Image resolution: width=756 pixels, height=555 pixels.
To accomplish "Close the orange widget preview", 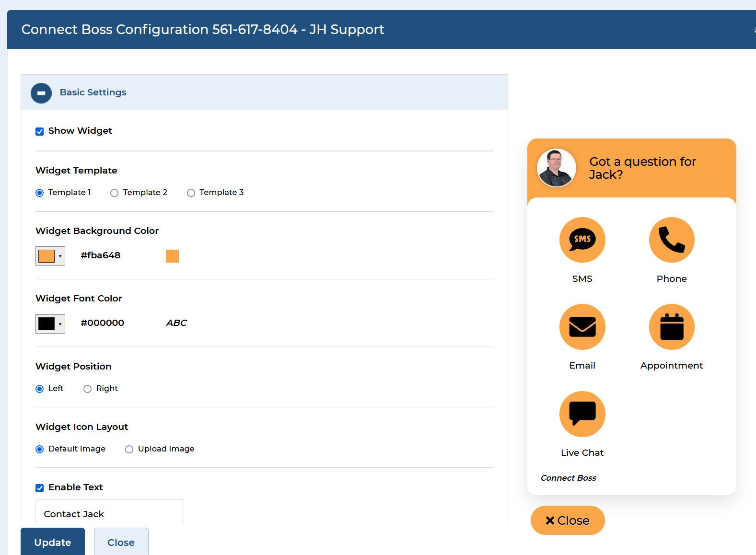I will click(568, 520).
